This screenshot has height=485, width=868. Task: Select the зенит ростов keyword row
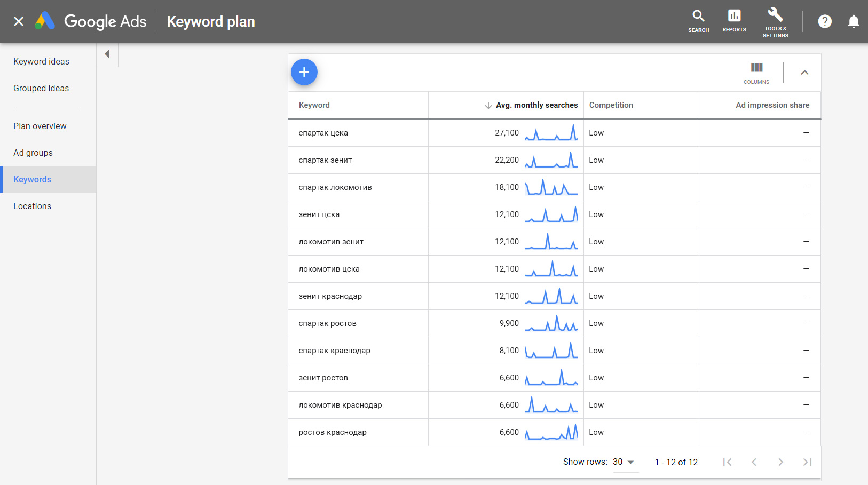(x=323, y=378)
